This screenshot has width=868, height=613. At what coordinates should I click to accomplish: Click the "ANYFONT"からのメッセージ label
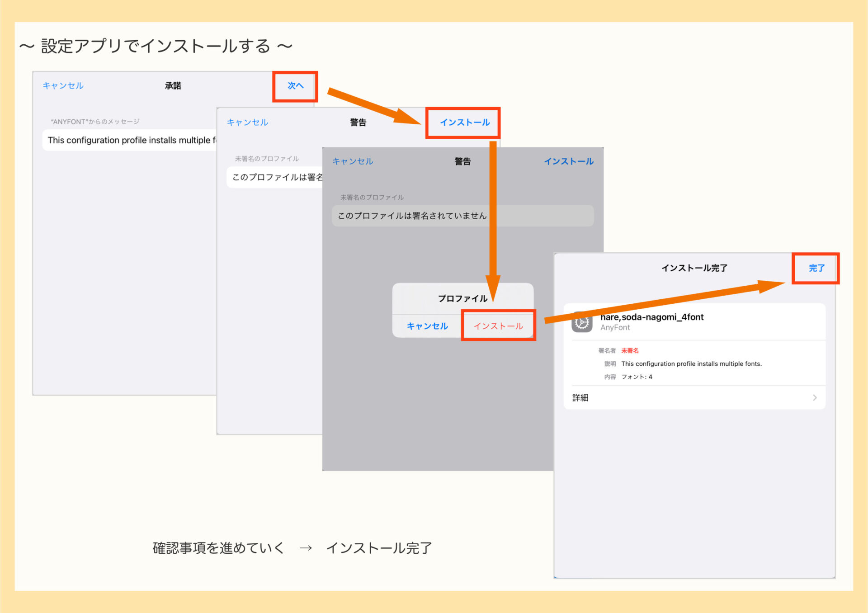tap(95, 122)
